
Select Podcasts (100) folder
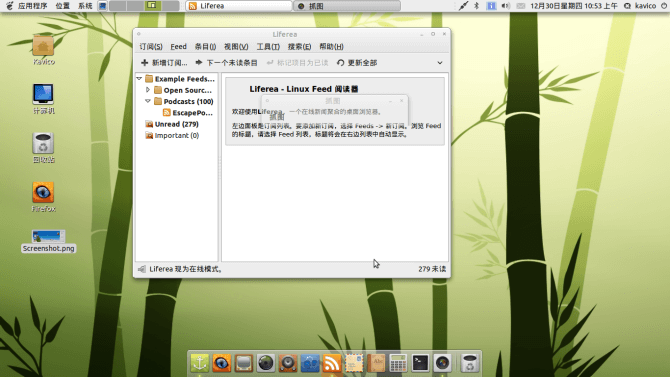pos(183,101)
